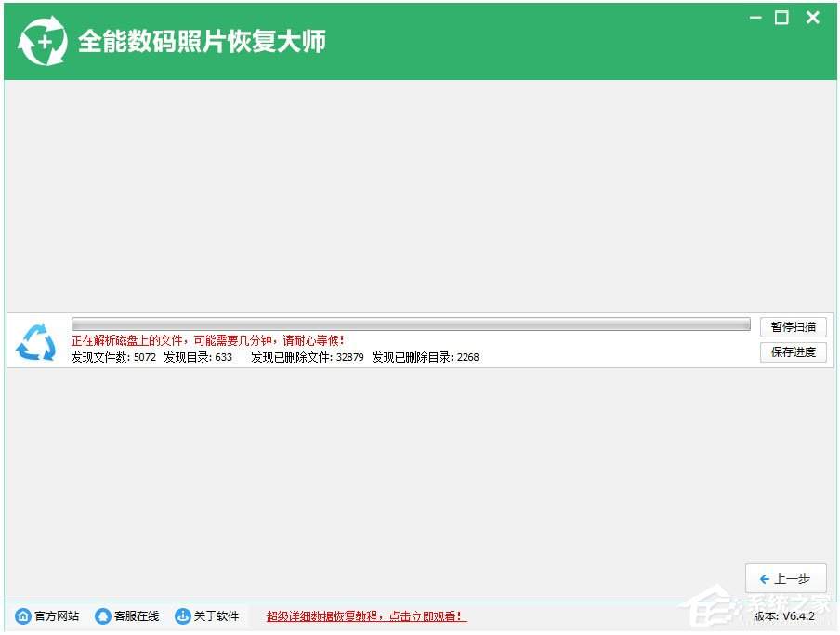The width and height of the screenshot is (840, 635).
Task: Save scan progress using 保存进度
Action: pos(793,352)
